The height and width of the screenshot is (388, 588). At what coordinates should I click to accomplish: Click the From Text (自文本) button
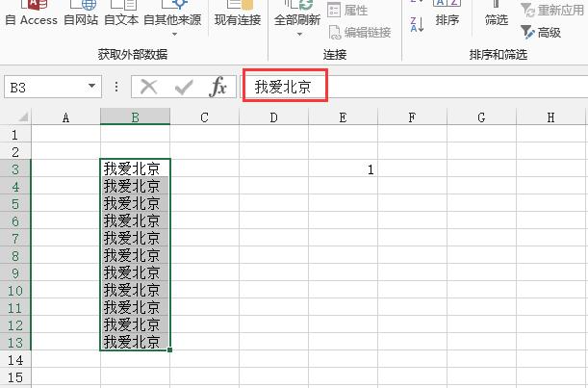[x=121, y=15]
